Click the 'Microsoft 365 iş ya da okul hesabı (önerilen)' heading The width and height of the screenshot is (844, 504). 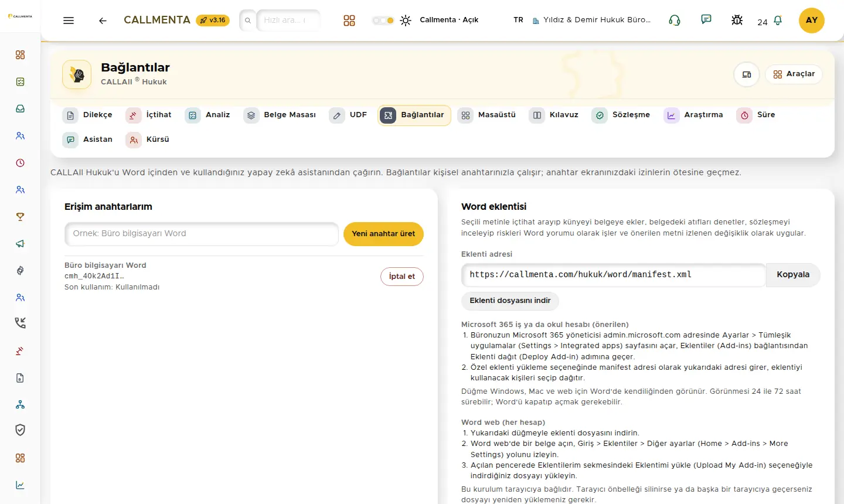coord(545,325)
